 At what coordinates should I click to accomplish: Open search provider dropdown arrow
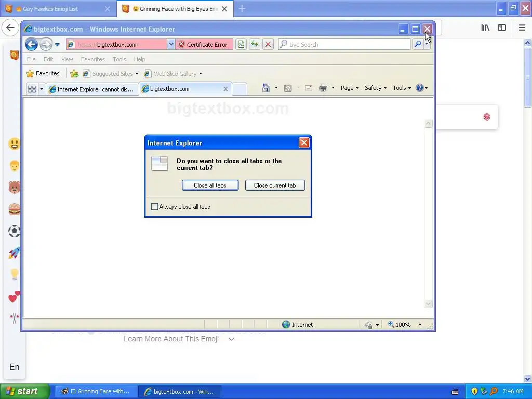tap(427, 45)
